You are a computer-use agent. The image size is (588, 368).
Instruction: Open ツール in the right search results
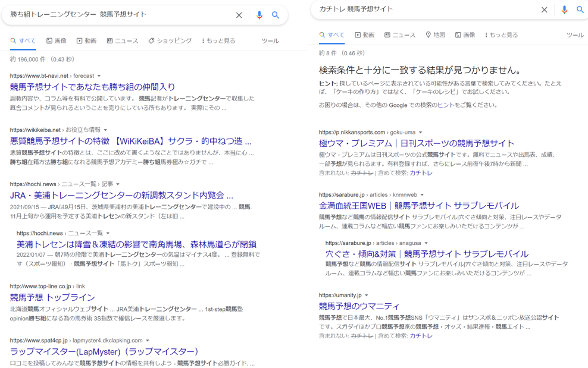[x=575, y=35]
